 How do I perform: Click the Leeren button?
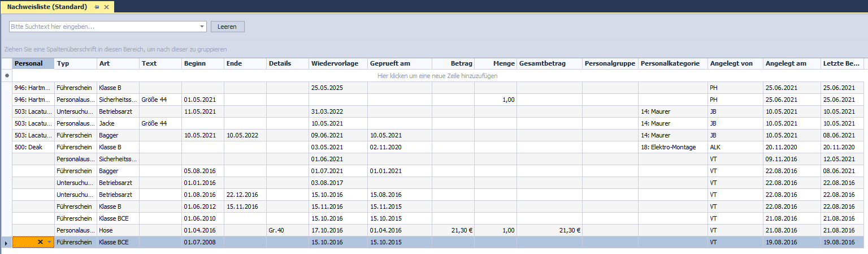point(227,27)
